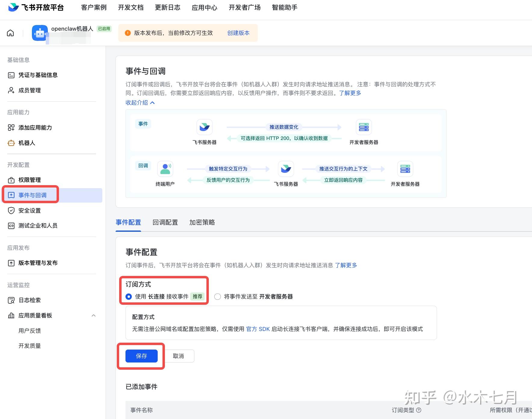Click the 飞书服务器 icon in event diagram

(205, 127)
